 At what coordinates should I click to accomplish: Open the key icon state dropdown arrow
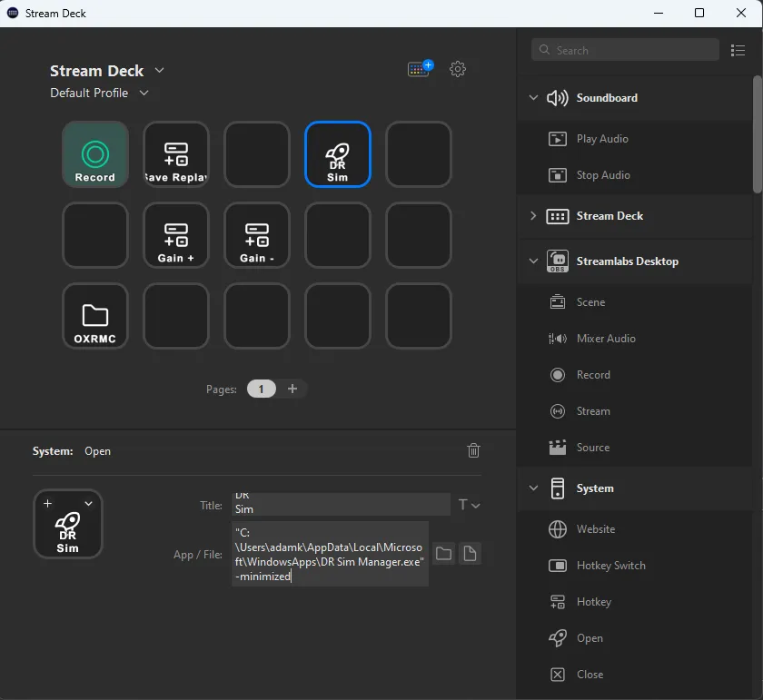coord(89,504)
